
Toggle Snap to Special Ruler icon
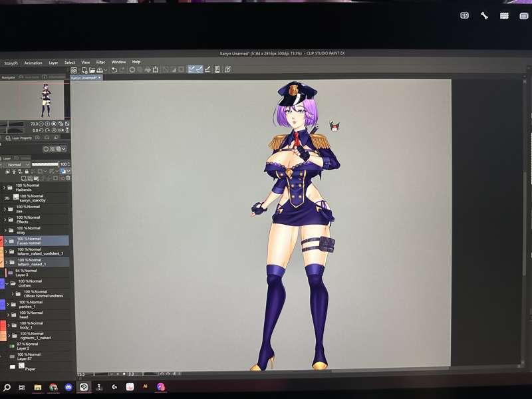click(199, 69)
